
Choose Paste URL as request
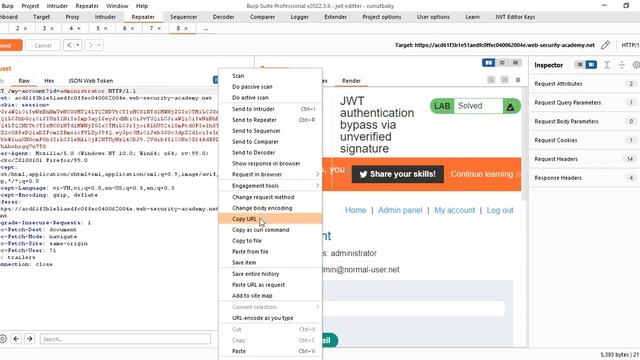click(x=271, y=285)
